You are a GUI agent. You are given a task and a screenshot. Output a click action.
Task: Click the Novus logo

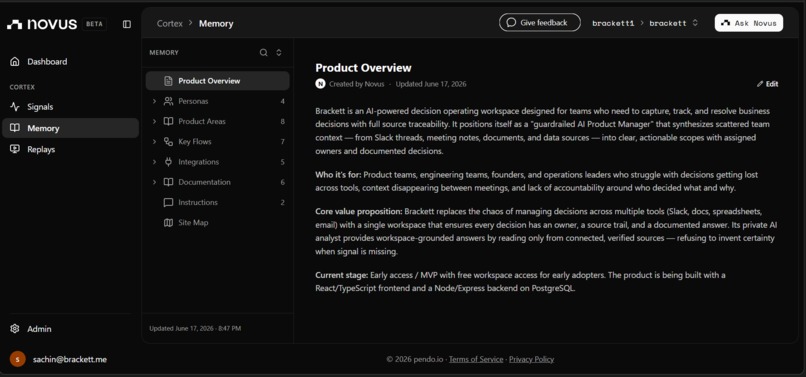tap(42, 24)
